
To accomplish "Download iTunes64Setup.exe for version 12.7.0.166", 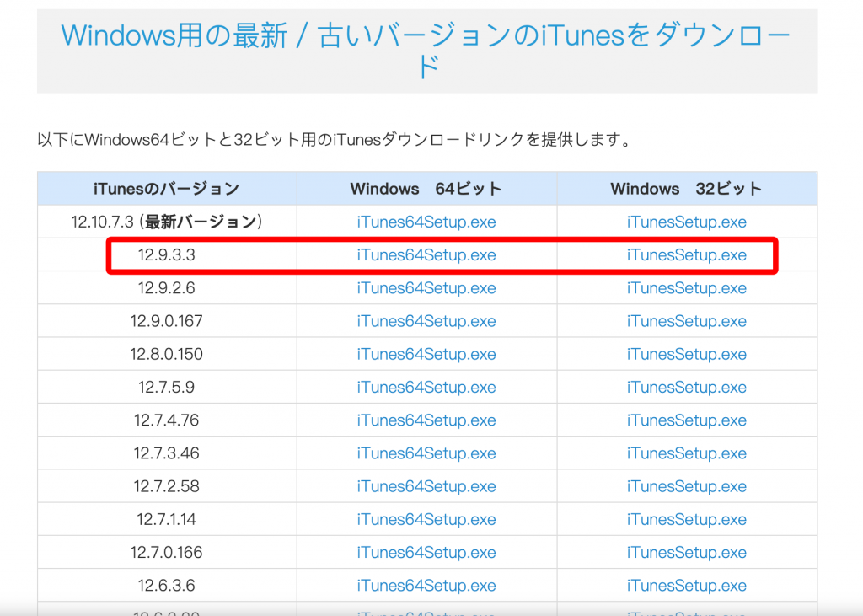I will (x=426, y=552).
